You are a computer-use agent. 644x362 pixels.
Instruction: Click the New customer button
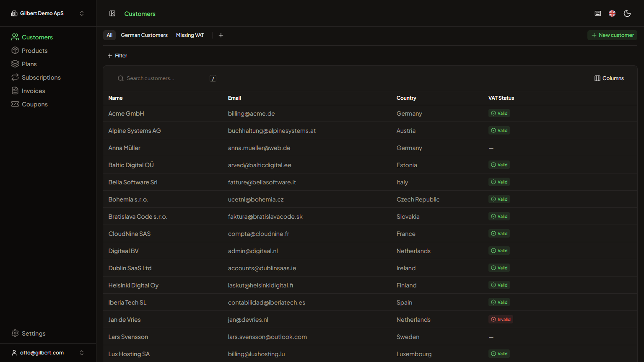point(612,35)
